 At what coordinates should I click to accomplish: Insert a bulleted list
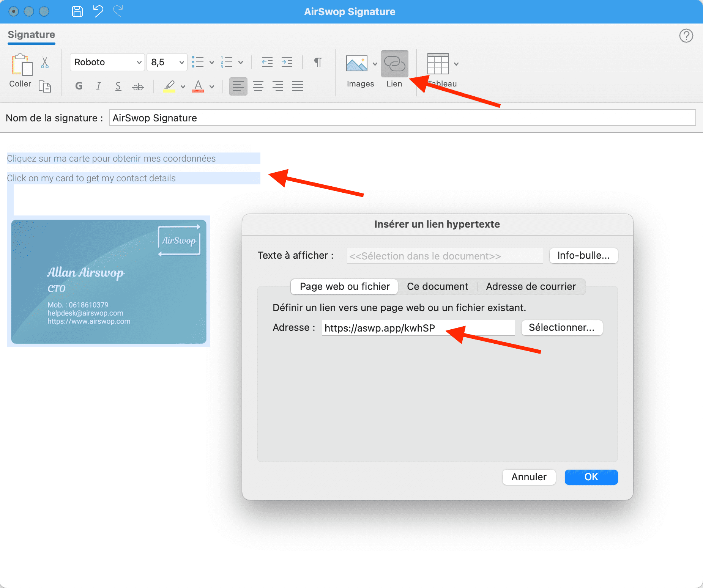coord(198,62)
